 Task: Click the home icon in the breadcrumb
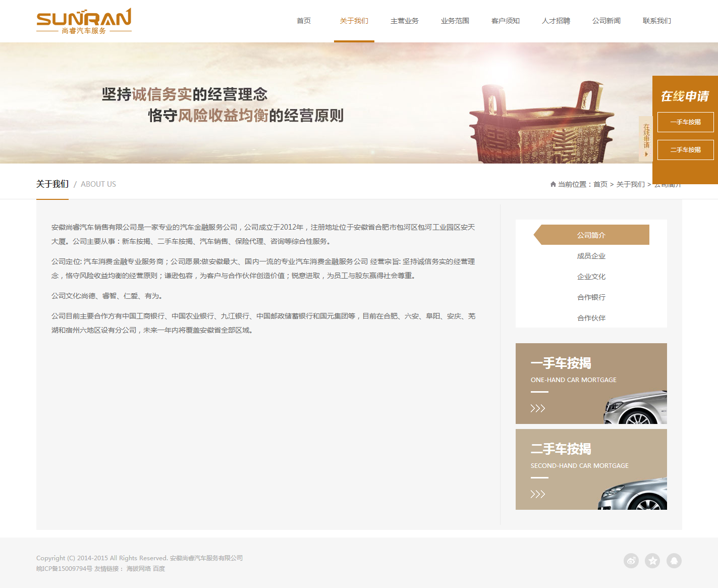point(553,184)
